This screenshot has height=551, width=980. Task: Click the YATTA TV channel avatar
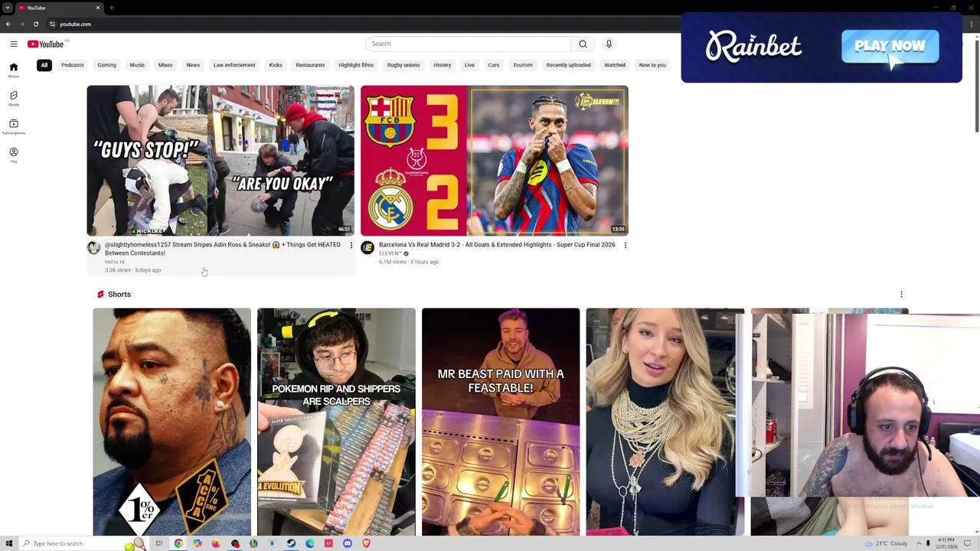[x=93, y=248]
